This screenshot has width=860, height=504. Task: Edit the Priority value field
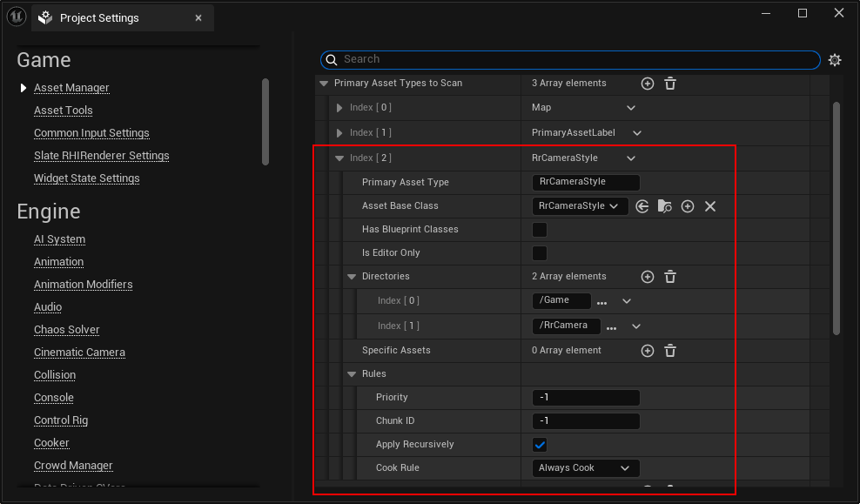click(586, 398)
